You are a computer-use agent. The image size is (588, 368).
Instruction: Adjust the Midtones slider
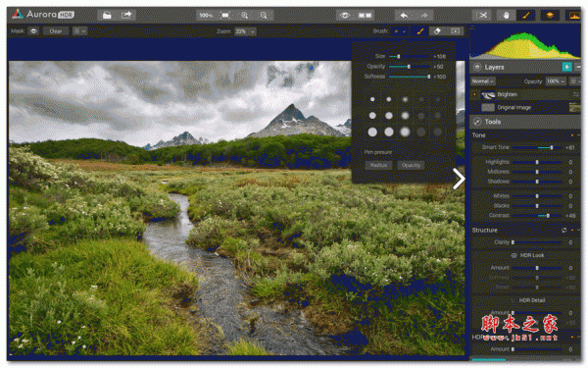tap(537, 172)
